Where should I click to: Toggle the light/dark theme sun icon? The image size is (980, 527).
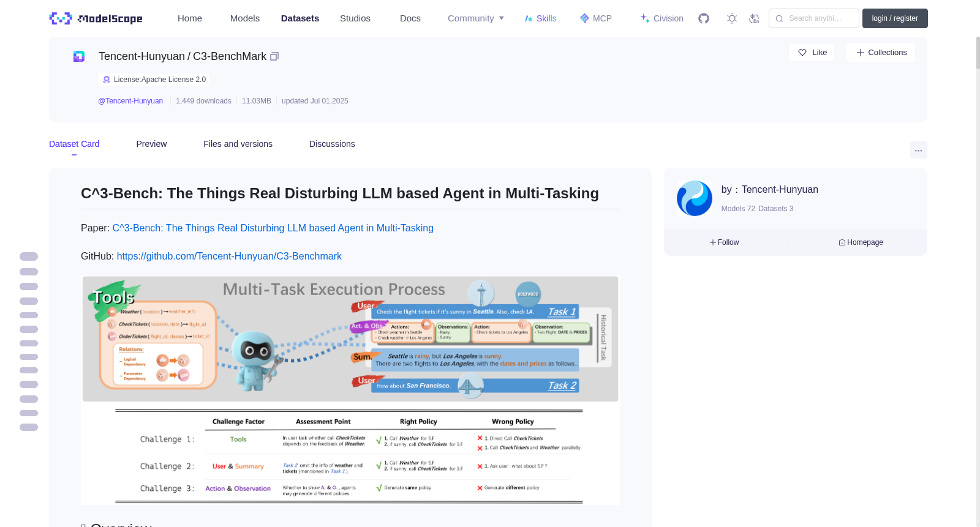point(732,18)
